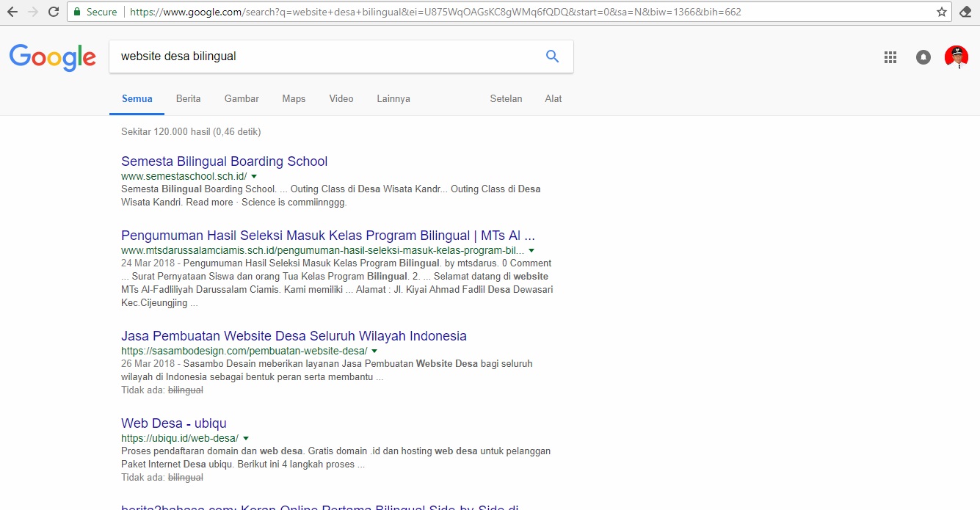980x510 pixels.
Task: Click the blue search magnifier icon
Action: [x=553, y=57]
